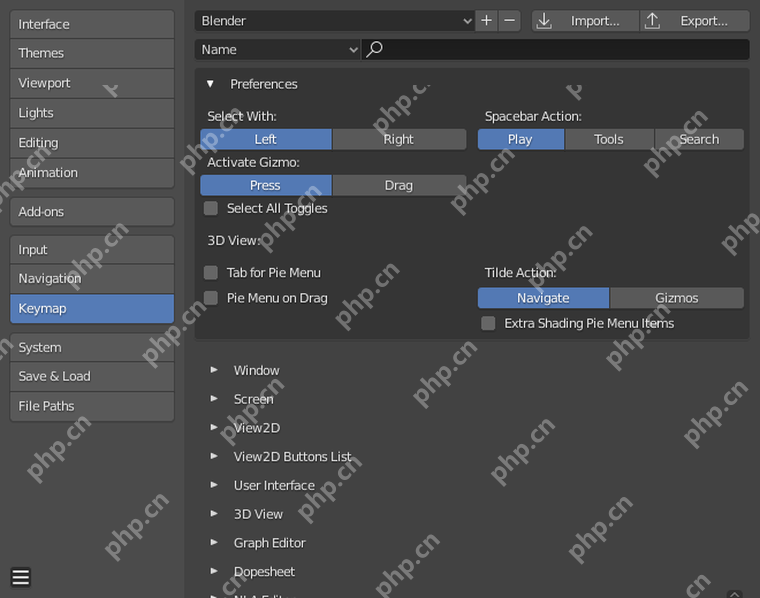Open the Input preferences tab

coord(92,250)
